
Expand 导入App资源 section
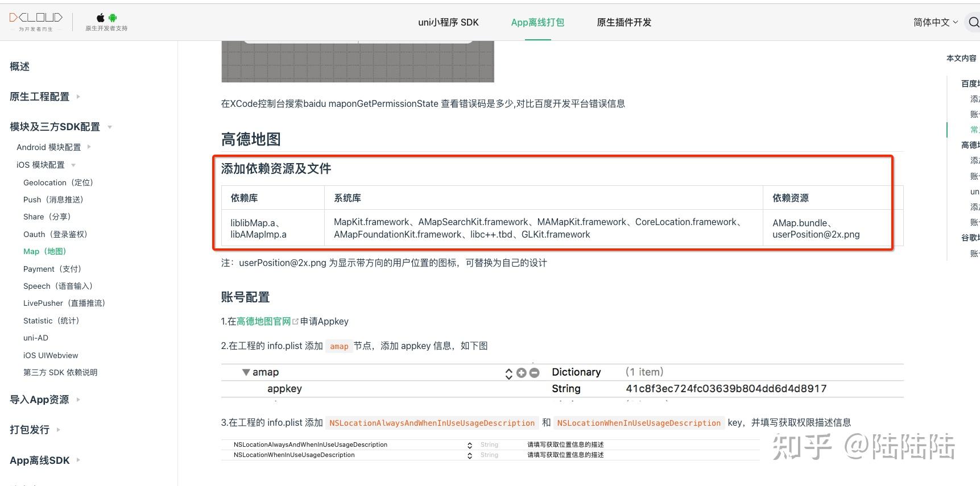45,400
